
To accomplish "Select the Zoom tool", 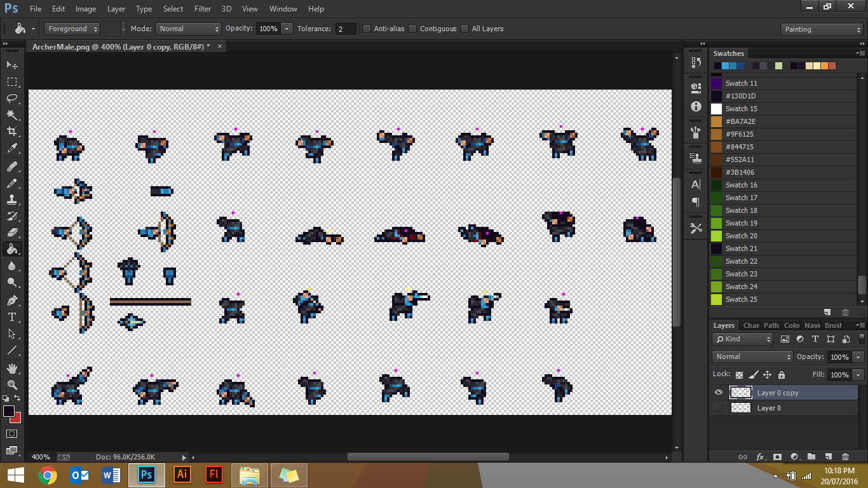I will [12, 385].
